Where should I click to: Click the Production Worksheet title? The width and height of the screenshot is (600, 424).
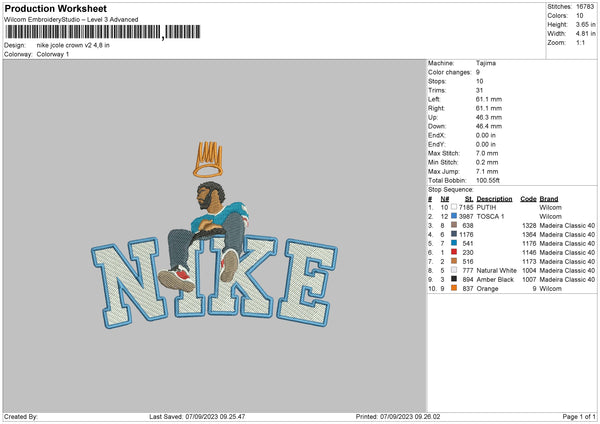point(55,8)
